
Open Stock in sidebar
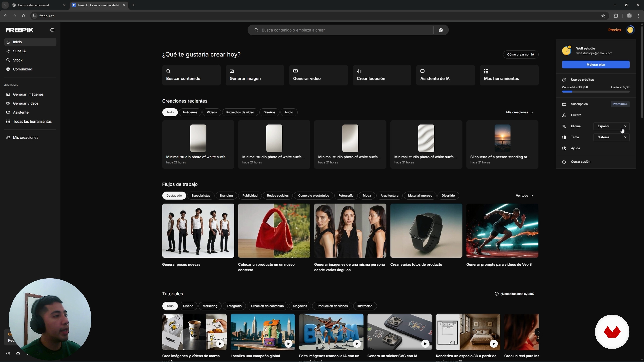point(30,60)
